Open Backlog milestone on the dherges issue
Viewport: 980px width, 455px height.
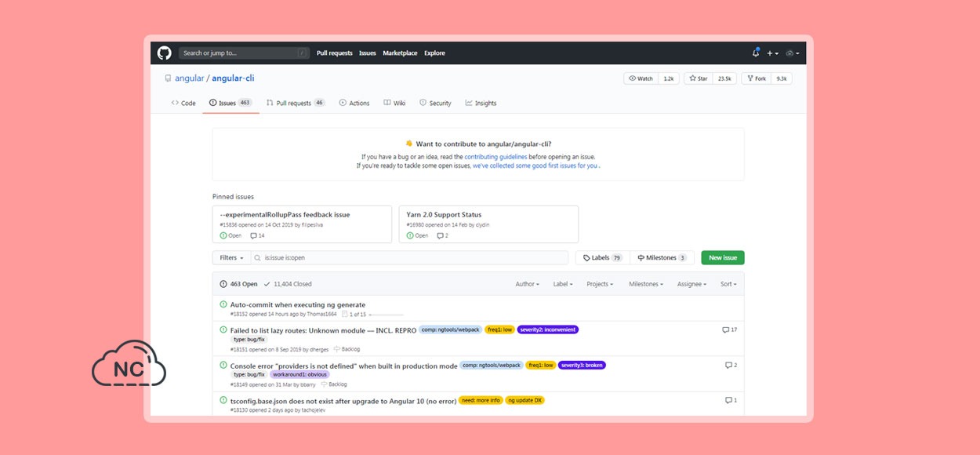[347, 349]
